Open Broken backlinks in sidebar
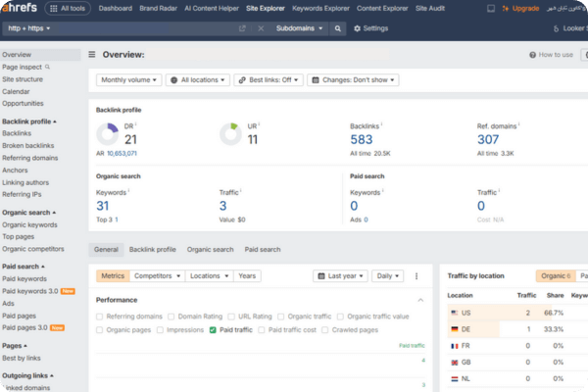This screenshot has height=392, width=588. [x=28, y=146]
